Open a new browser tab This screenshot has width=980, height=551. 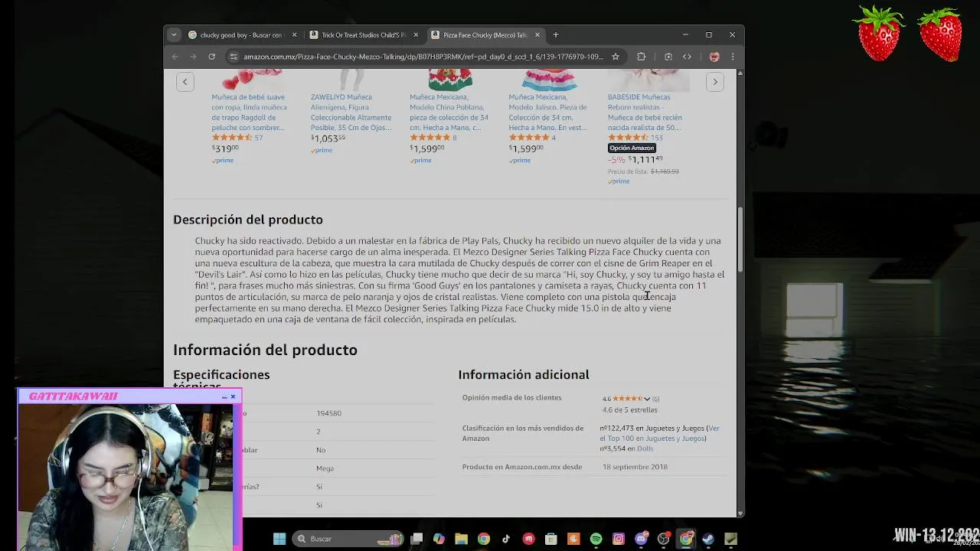point(556,34)
